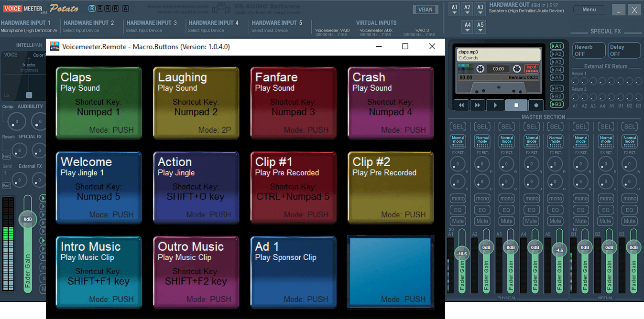Click the B1 fader knob at 0dB
The height and width of the screenshot is (319, 644).
(585, 248)
